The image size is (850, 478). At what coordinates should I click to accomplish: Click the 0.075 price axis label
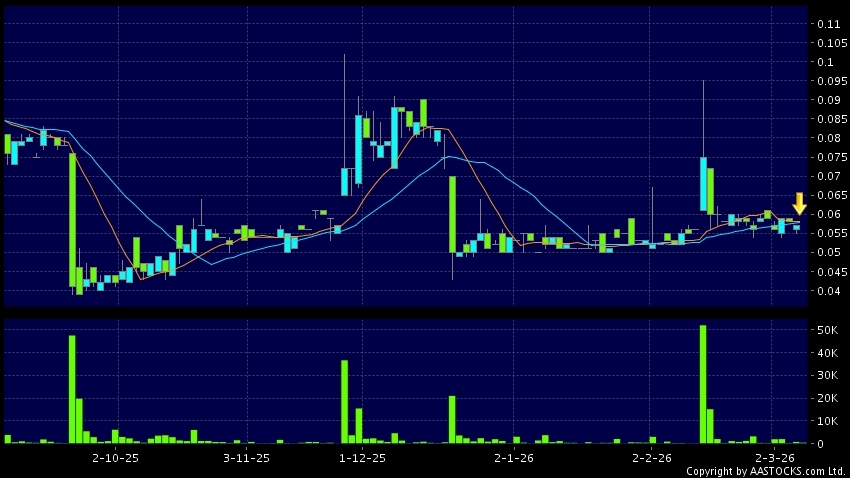[829, 157]
